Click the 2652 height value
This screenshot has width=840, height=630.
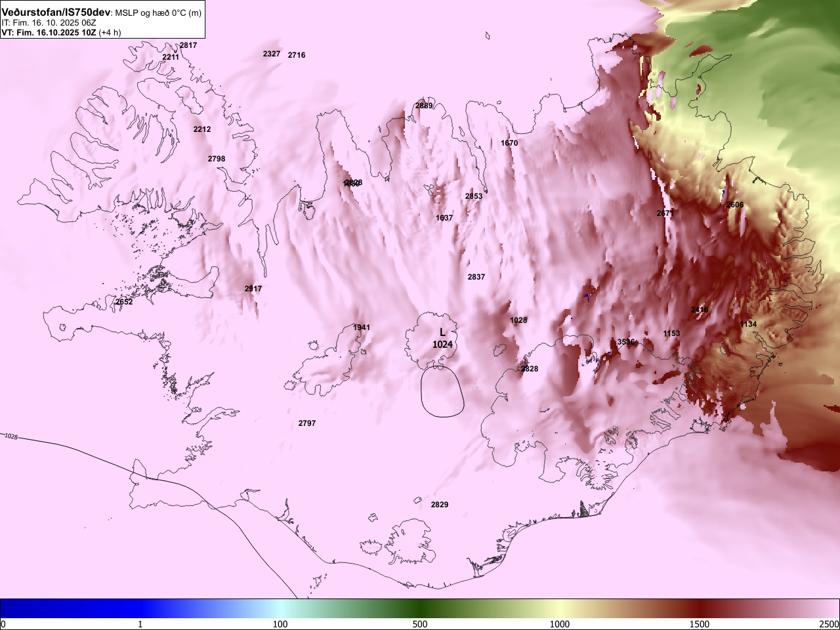click(124, 302)
